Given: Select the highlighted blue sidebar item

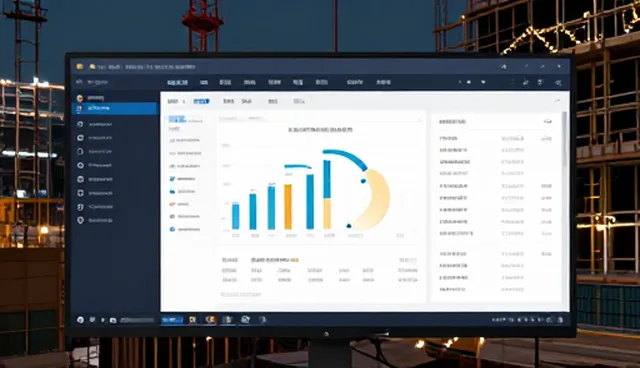Looking at the screenshot, I should pyautogui.click(x=114, y=109).
